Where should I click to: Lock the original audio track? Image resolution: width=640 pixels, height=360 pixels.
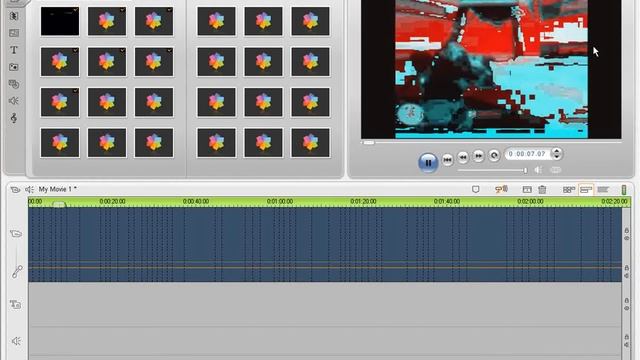[627, 268]
